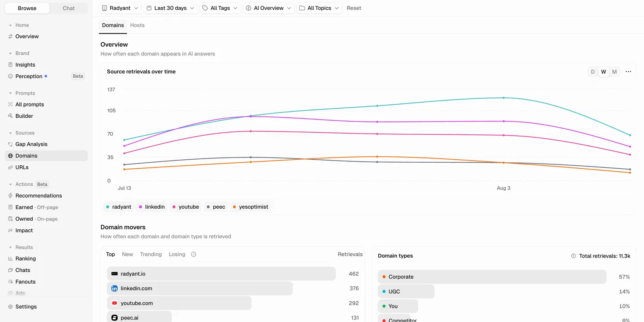Click the peec.ai favicon

pyautogui.click(x=115, y=318)
